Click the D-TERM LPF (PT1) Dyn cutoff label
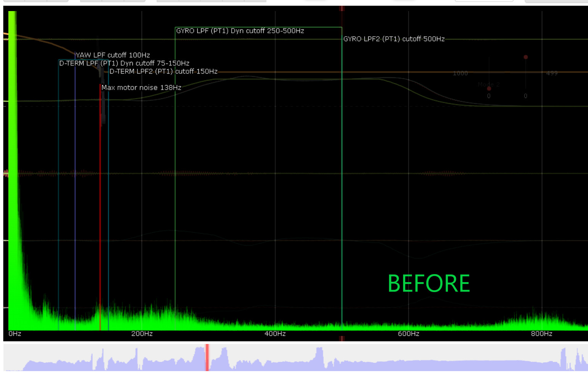Screen dimensions: 588x373 click(x=124, y=63)
